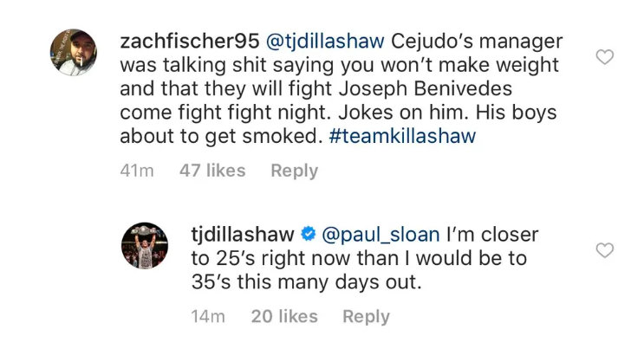Image resolution: width=644 pixels, height=349 pixels.
Task: Open the @paul_sloan mention
Action: (x=381, y=234)
